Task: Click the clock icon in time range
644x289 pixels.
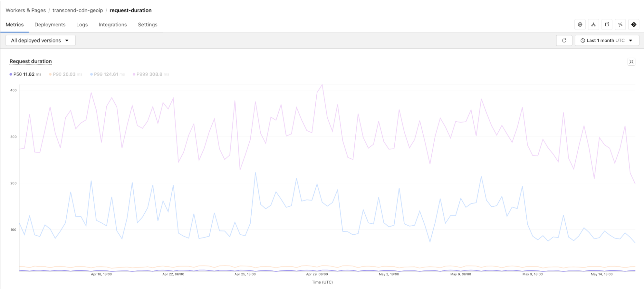Action: click(x=583, y=41)
